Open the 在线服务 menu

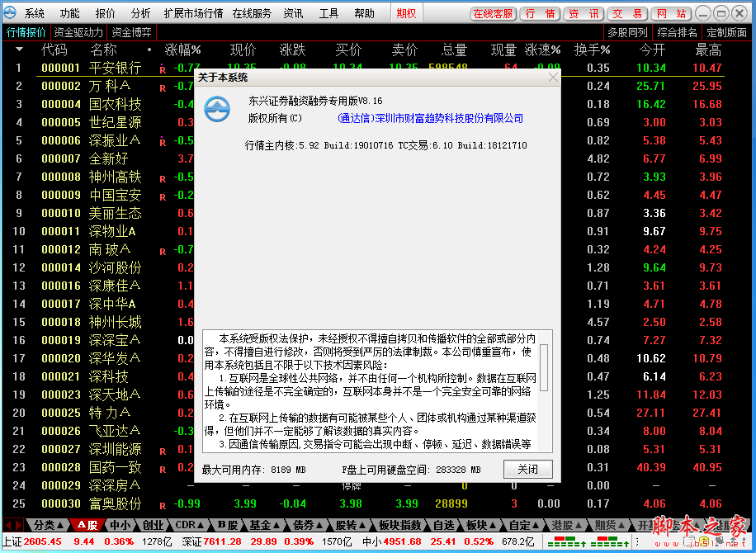[252, 13]
